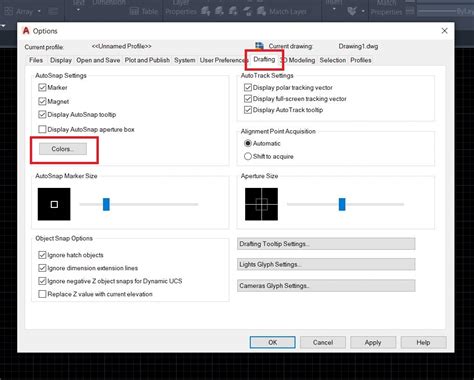Viewport: 474px width, 380px height.
Task: Uncheck Display full-screen tracking vector
Action: [248, 99]
